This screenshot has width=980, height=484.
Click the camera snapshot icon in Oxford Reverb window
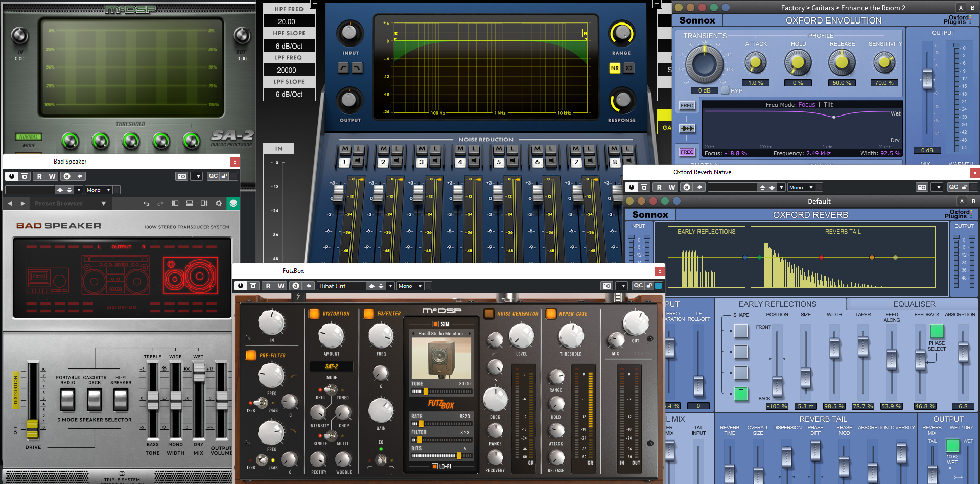[922, 187]
